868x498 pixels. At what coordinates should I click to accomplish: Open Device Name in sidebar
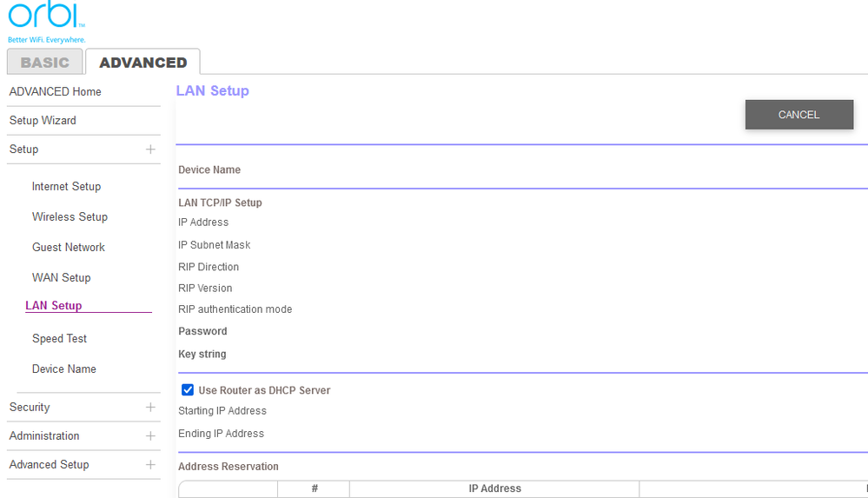(x=63, y=369)
